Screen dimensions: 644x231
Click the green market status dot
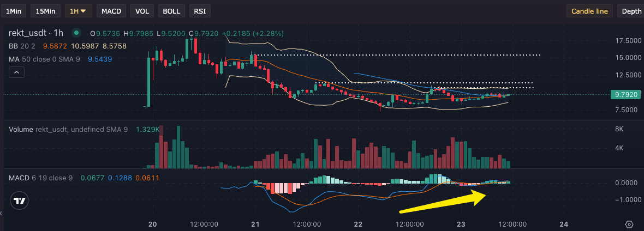[x=76, y=33]
